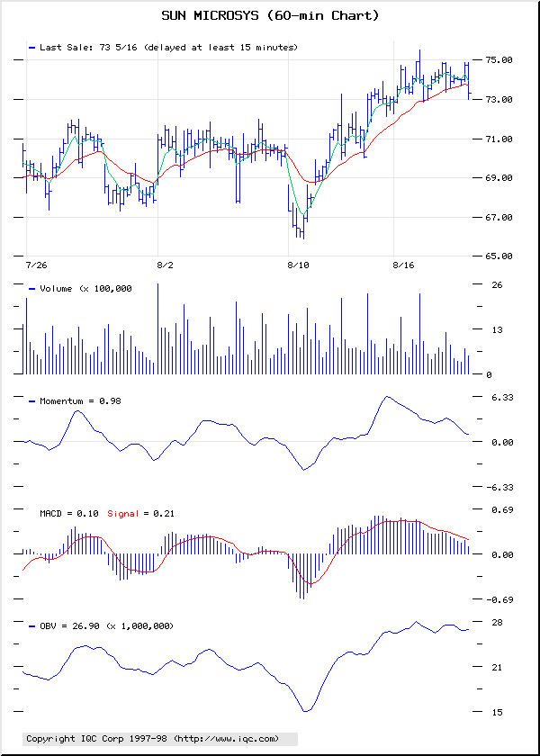Click the red Signal = 0.21 label
The height and width of the screenshot is (756, 540).
[x=140, y=514]
